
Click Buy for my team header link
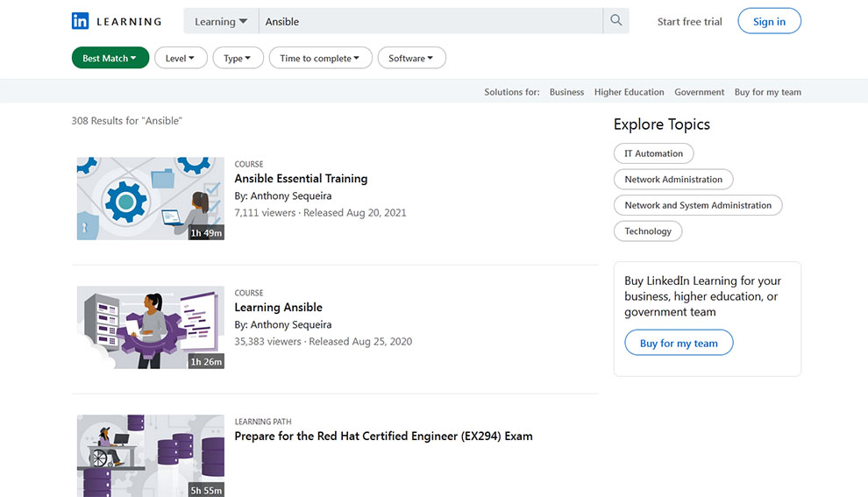click(x=767, y=92)
